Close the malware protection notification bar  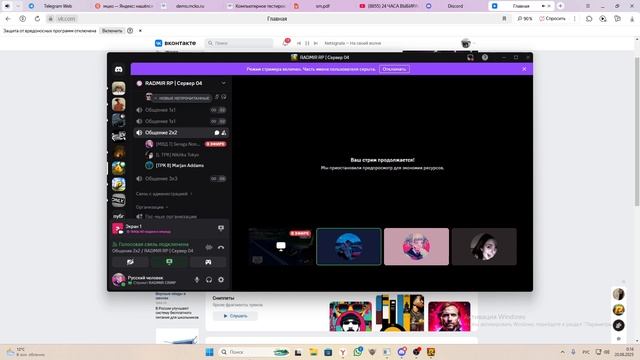(140, 31)
